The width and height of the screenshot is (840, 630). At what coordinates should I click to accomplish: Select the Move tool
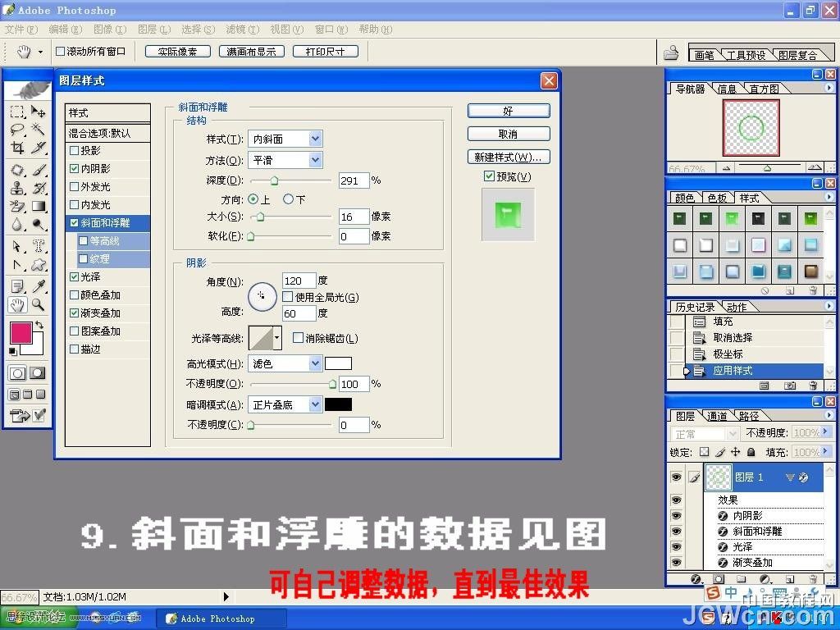38,112
